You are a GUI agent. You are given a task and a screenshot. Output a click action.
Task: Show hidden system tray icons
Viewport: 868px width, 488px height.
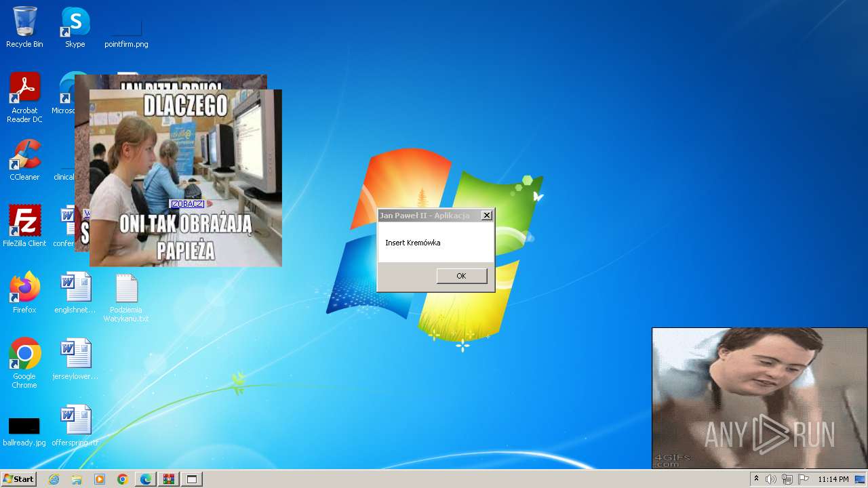757,479
